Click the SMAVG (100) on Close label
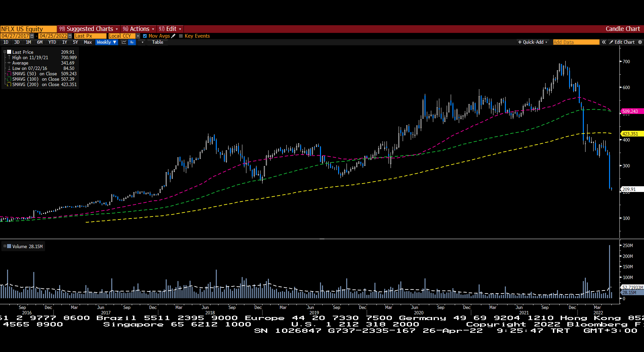The width and height of the screenshot is (644, 352). [36, 79]
